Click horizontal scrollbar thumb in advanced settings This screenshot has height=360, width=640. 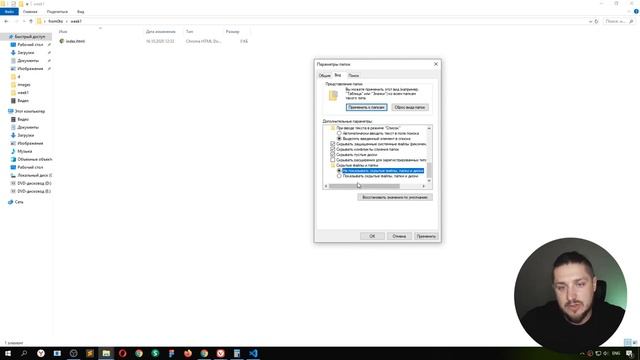(364, 186)
